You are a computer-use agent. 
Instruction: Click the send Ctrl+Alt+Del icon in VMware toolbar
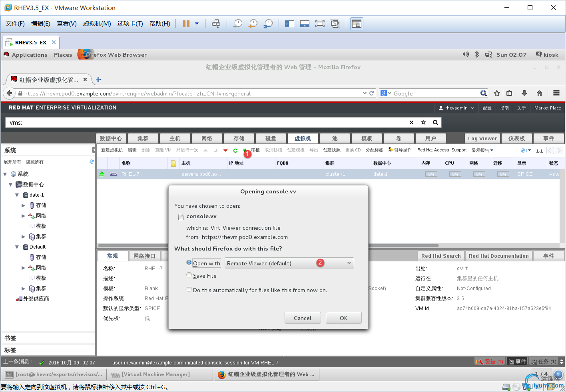click(x=216, y=24)
